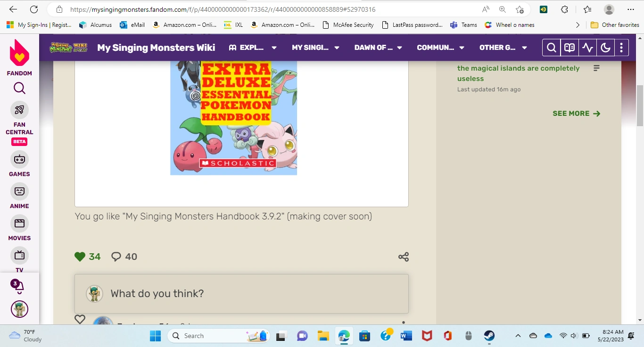The height and width of the screenshot is (347, 644).
Task: Open the magical islands post link
Action: tap(518, 73)
